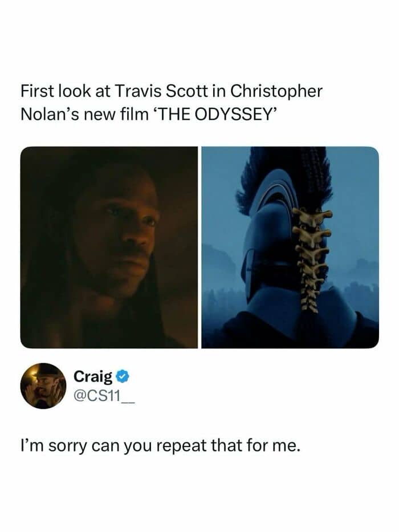Open Craig's round profile avatar
Screen dimensions: 399x532
(x=43, y=386)
